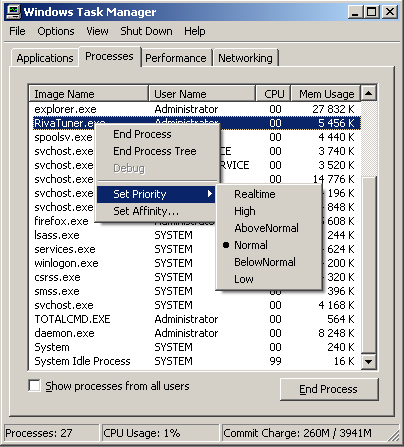Choose End Process Tree from context menu
This screenshot has width=404, height=447.
pyautogui.click(x=155, y=151)
